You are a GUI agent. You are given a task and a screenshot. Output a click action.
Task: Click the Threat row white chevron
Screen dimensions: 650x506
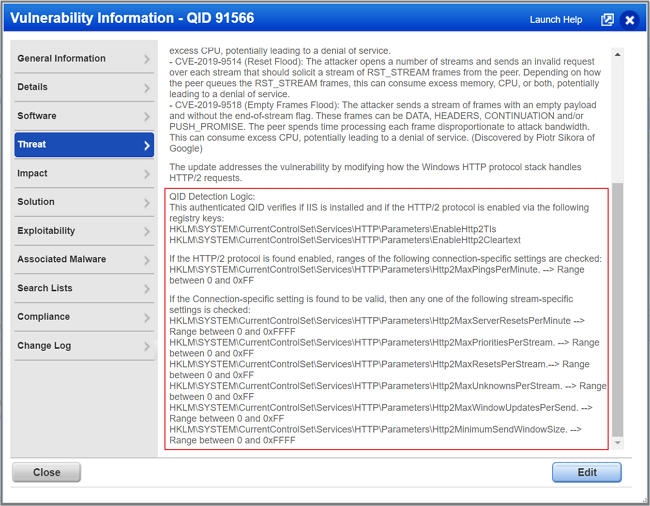click(x=147, y=145)
